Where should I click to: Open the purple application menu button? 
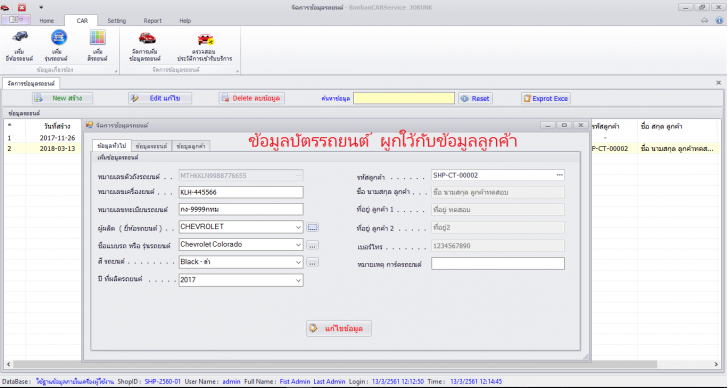(x=16, y=20)
